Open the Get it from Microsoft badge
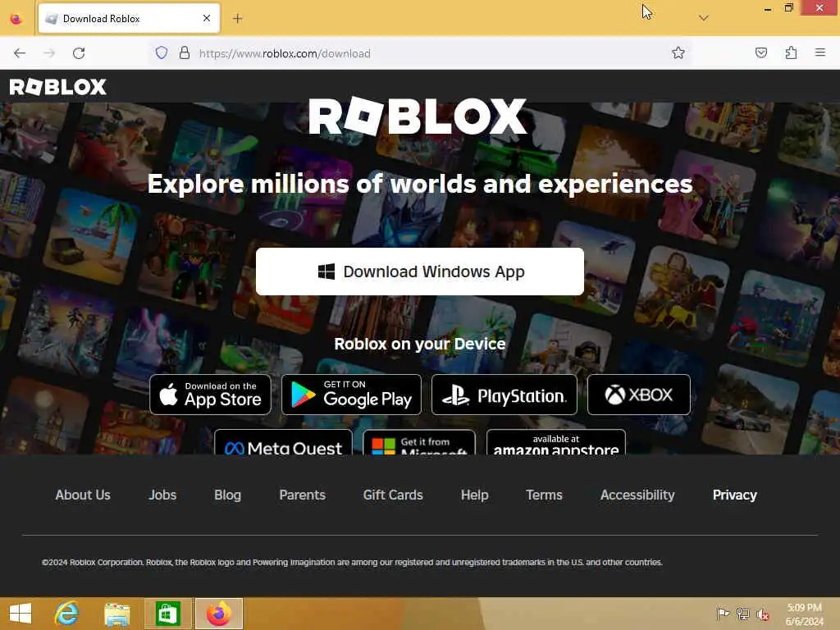840x630 pixels. tap(419, 442)
